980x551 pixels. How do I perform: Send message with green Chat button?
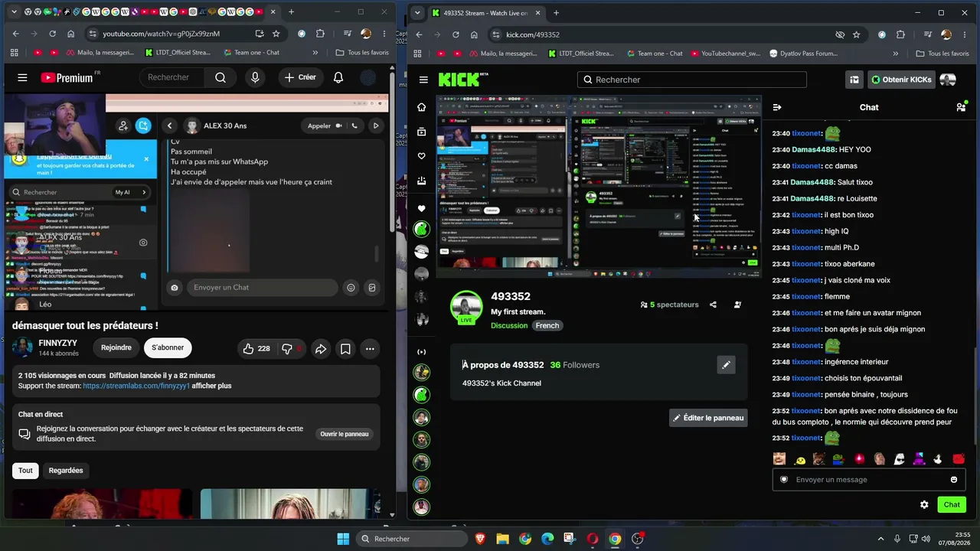(952, 504)
